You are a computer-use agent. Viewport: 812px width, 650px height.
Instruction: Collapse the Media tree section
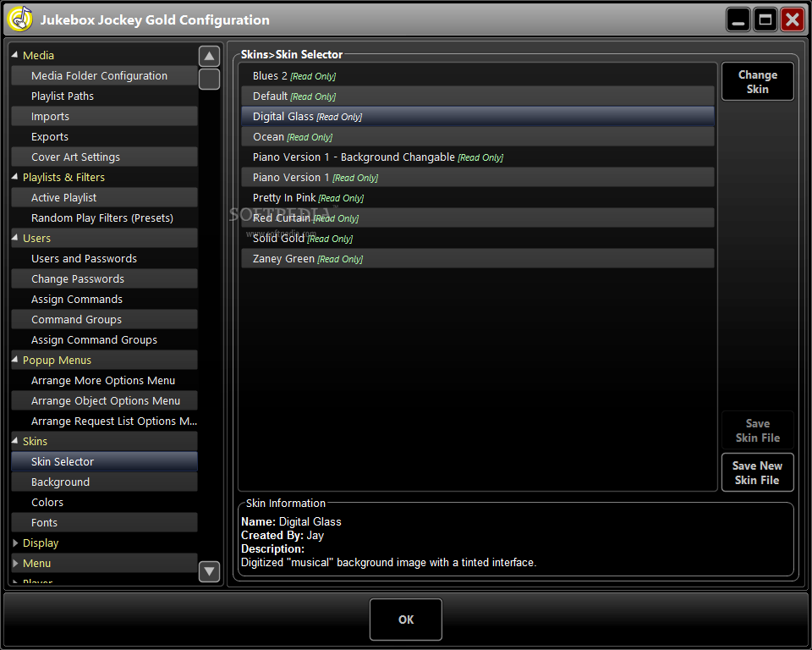click(x=14, y=54)
